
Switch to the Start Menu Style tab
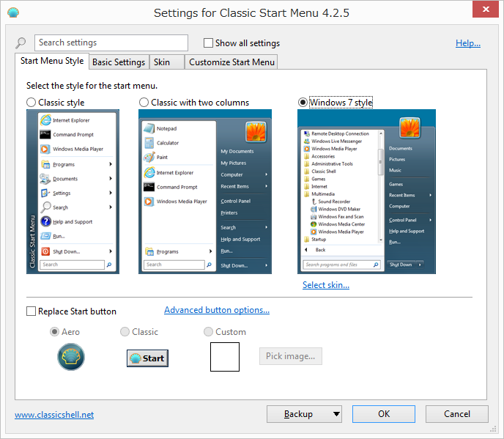[x=52, y=61]
